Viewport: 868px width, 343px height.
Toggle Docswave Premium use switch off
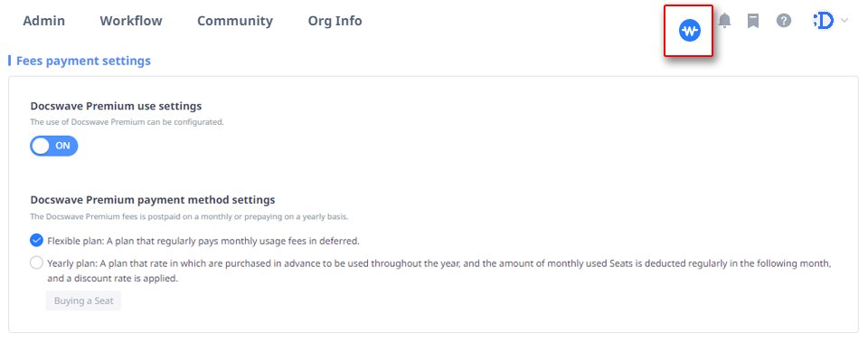(x=53, y=146)
